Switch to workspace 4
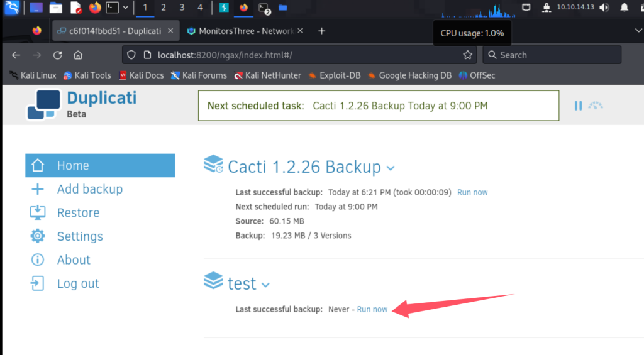 [200, 8]
